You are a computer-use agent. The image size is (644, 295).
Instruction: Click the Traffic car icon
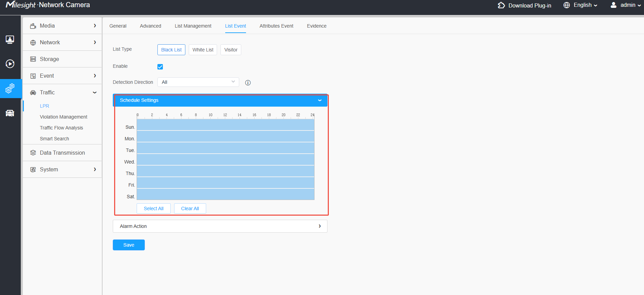pyautogui.click(x=33, y=93)
